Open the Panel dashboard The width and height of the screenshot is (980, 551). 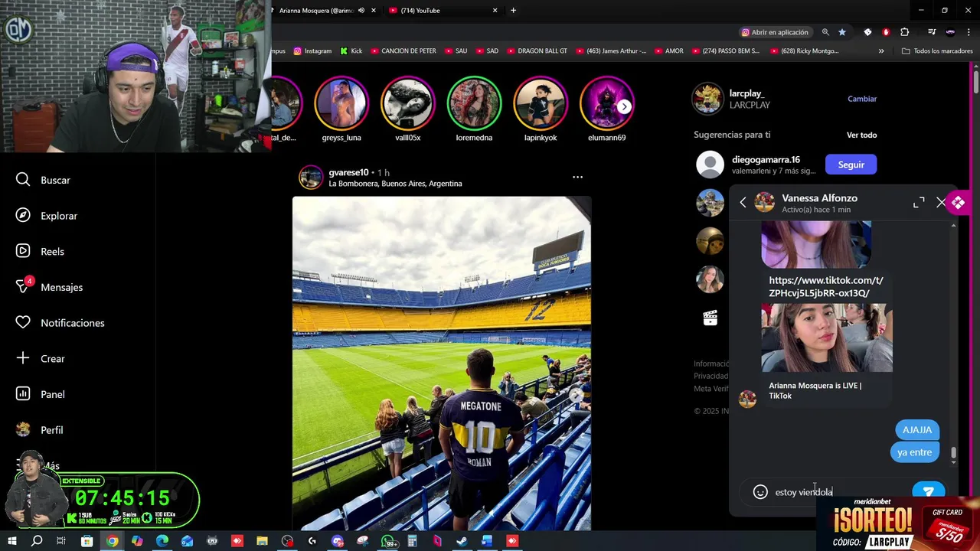point(40,394)
